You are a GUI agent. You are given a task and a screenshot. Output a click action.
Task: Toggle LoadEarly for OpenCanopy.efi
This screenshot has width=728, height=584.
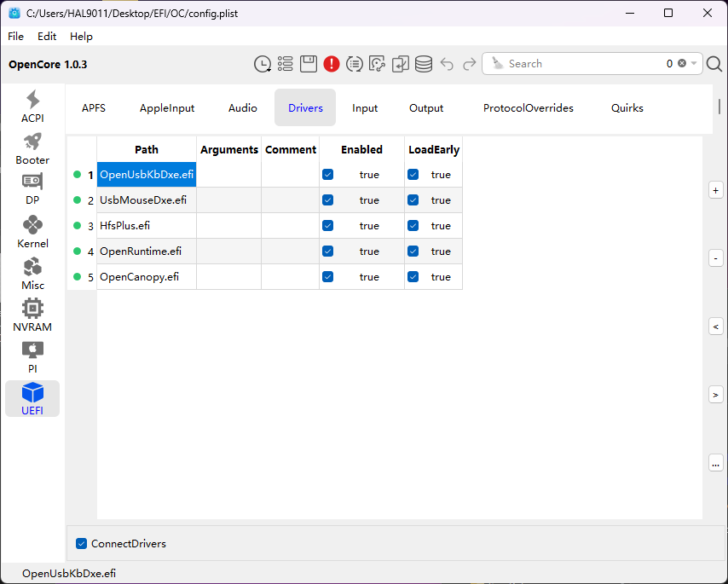[413, 277]
